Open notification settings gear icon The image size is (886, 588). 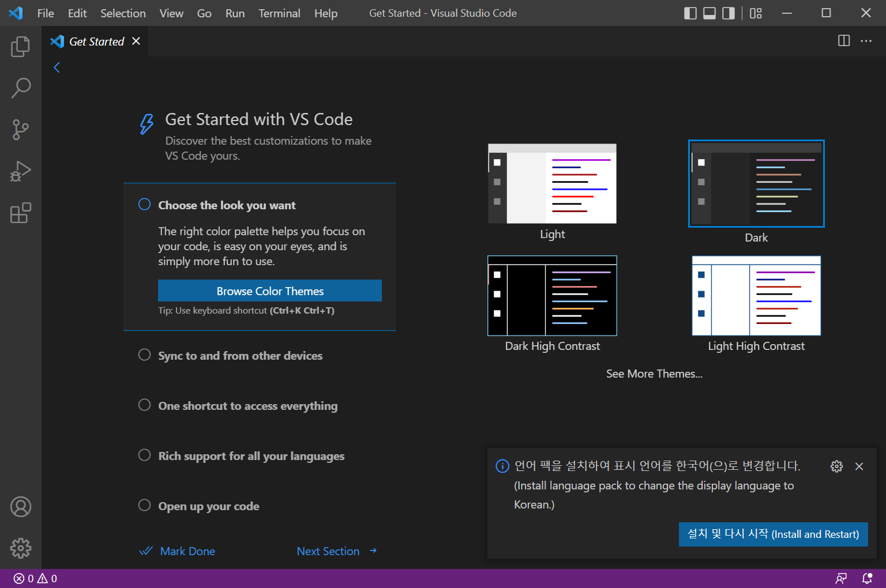tap(836, 466)
